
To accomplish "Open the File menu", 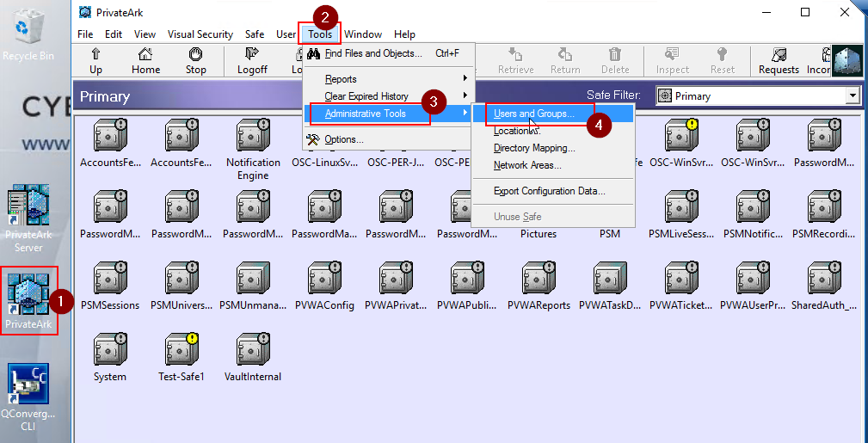I will (85, 34).
